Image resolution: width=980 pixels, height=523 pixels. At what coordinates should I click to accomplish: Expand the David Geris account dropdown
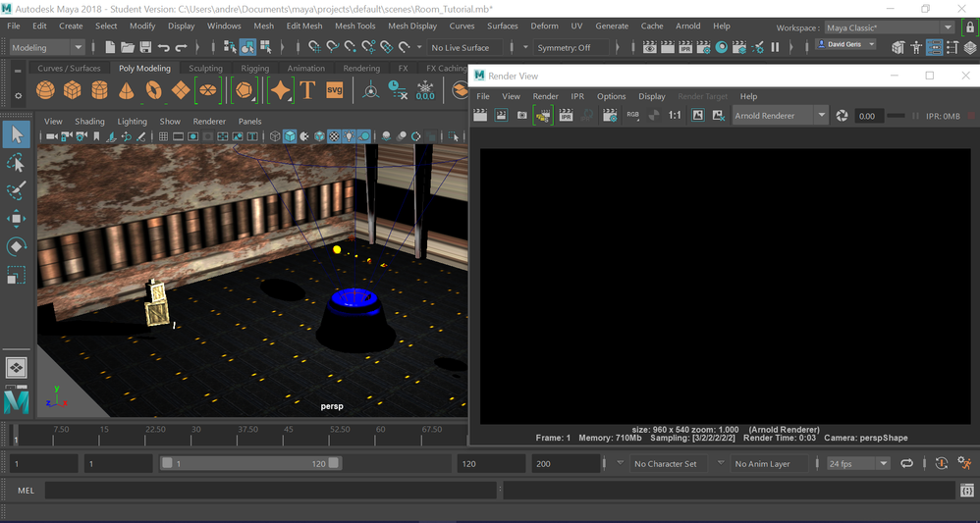(846, 44)
